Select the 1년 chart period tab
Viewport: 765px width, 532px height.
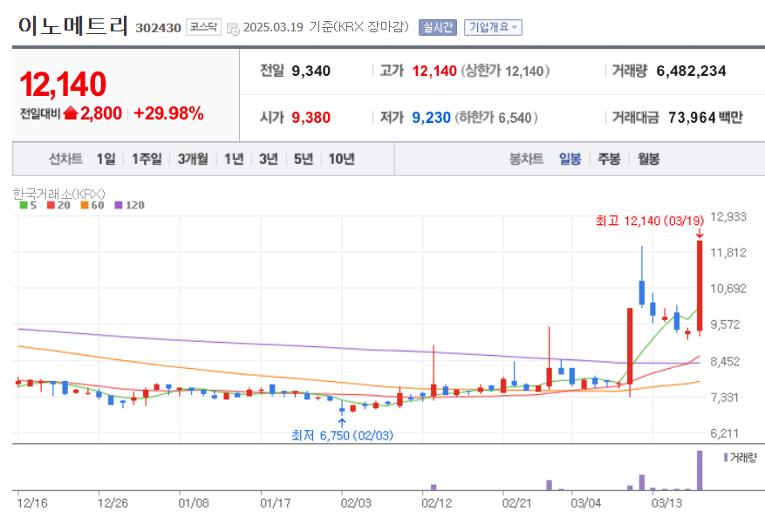234,159
